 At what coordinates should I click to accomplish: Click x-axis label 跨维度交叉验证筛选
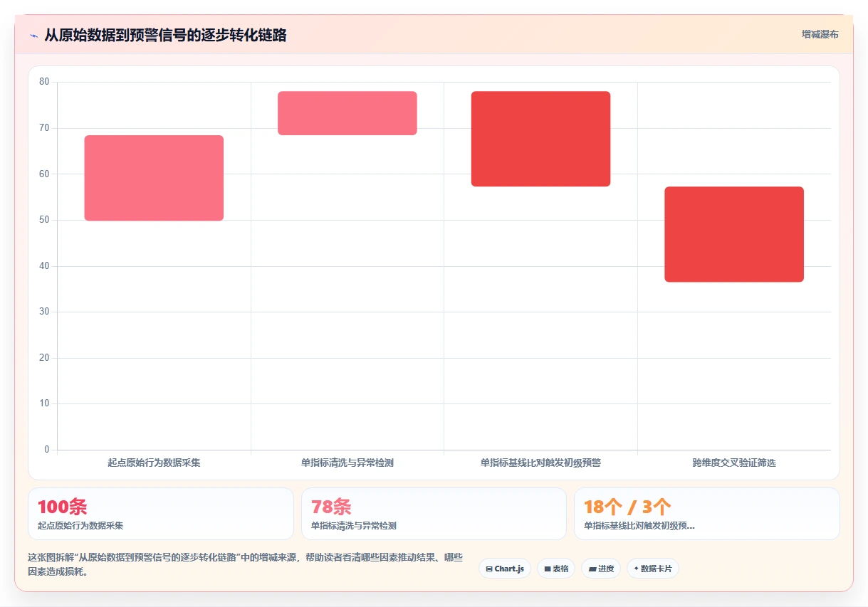[x=734, y=463]
